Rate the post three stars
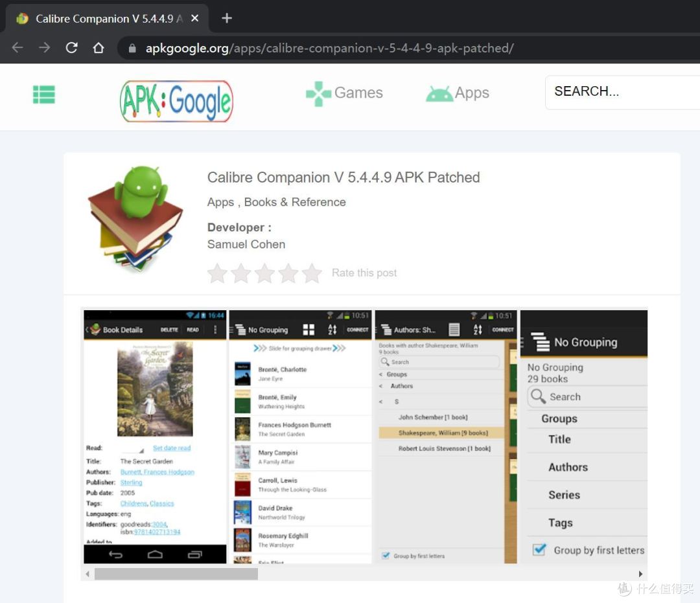 click(x=264, y=273)
